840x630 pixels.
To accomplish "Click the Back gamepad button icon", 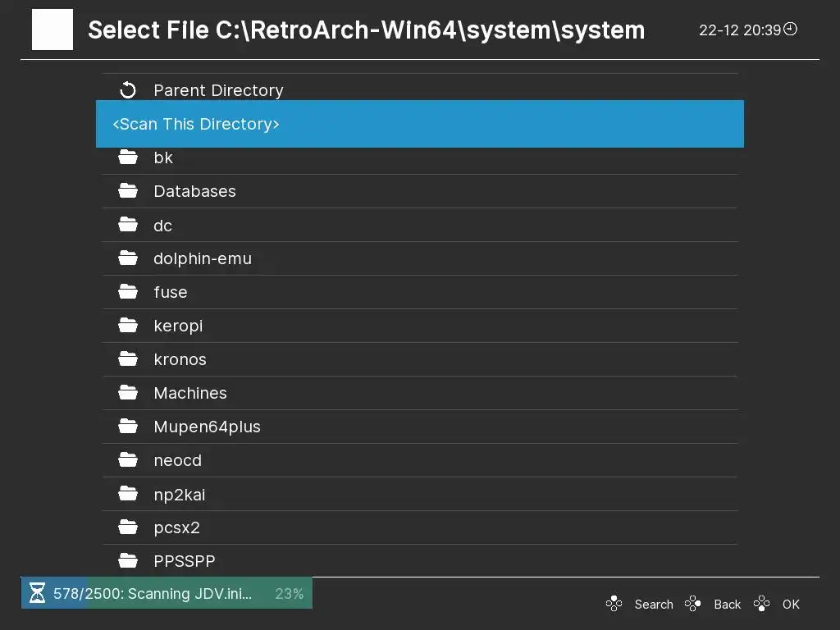I will [693, 605].
